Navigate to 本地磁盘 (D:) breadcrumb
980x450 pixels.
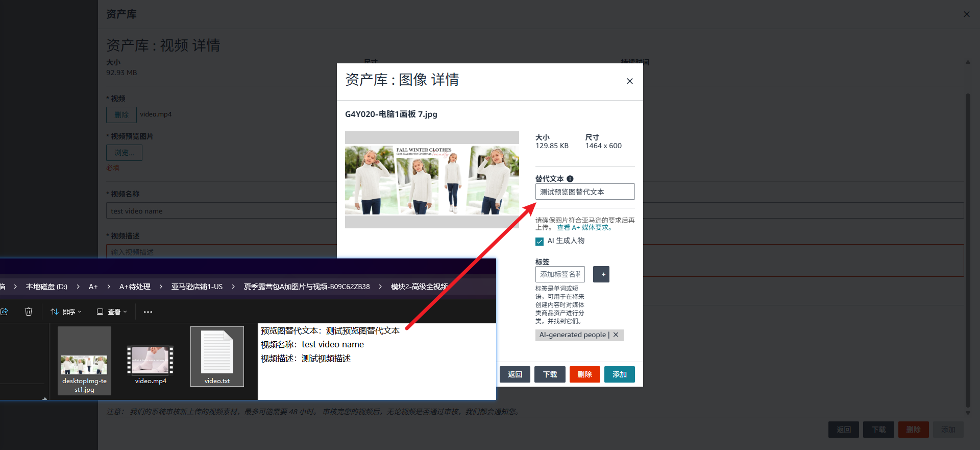click(46, 287)
